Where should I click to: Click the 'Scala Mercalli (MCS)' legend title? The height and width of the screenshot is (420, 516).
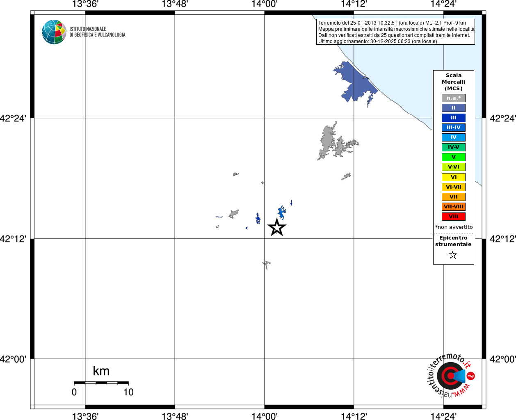coord(454,82)
